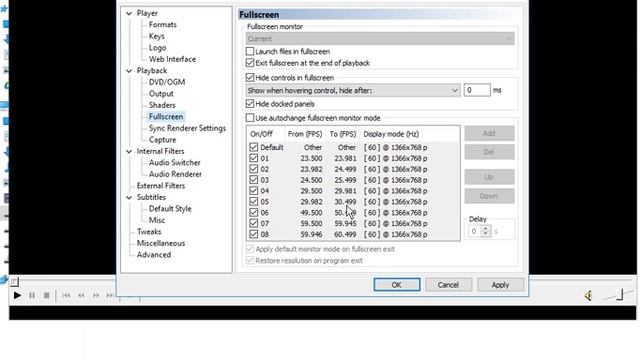Enable Use autochange fullscreen monitor mode
This screenshot has height=360, width=640.
pyautogui.click(x=250, y=118)
